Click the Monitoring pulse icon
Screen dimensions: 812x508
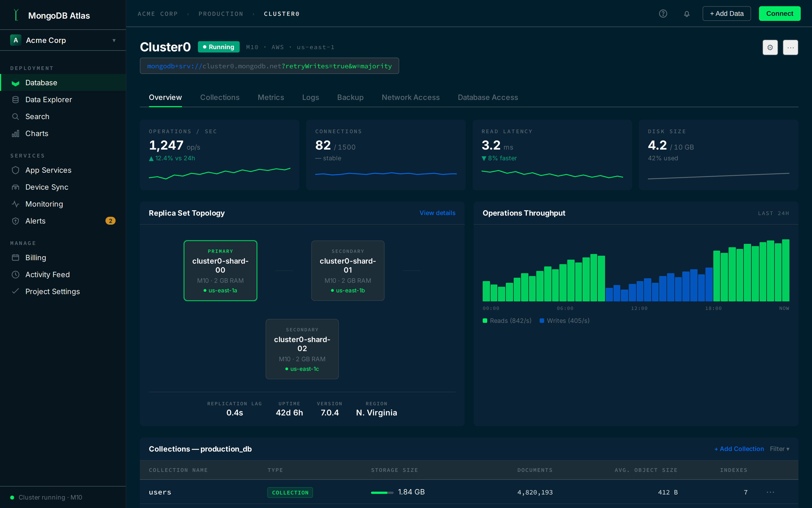tap(16, 204)
